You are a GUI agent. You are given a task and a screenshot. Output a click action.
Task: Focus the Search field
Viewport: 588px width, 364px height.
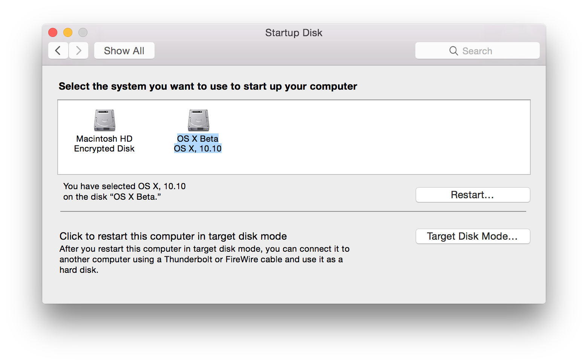[x=477, y=50]
